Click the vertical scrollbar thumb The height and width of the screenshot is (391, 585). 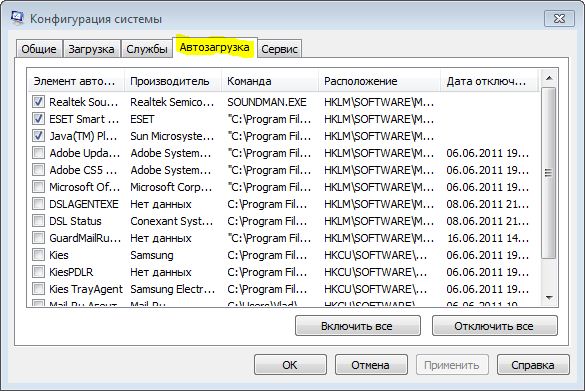tap(548, 173)
